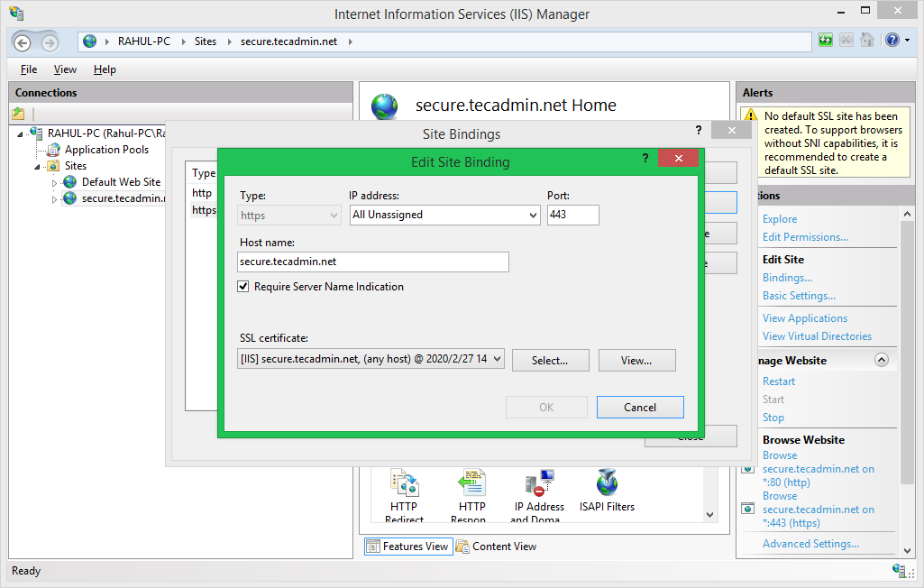Click the Connections panel create connection icon
This screenshot has height=588, width=924.
click(18, 114)
